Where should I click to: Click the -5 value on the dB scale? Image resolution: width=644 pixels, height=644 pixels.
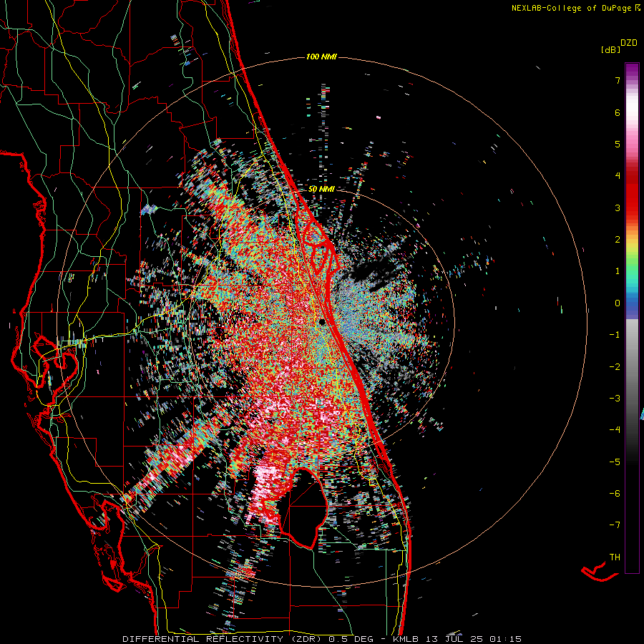point(615,462)
